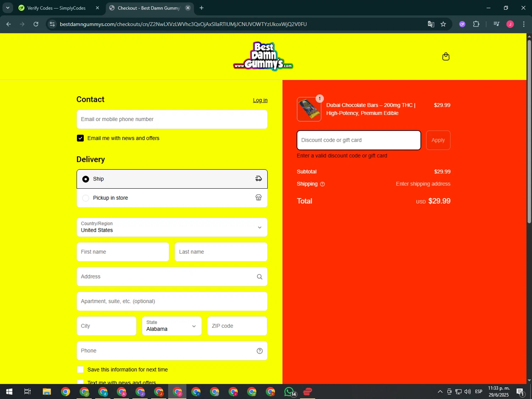Click the Email or mobile phone number field
The width and height of the screenshot is (532, 399).
[172, 119]
